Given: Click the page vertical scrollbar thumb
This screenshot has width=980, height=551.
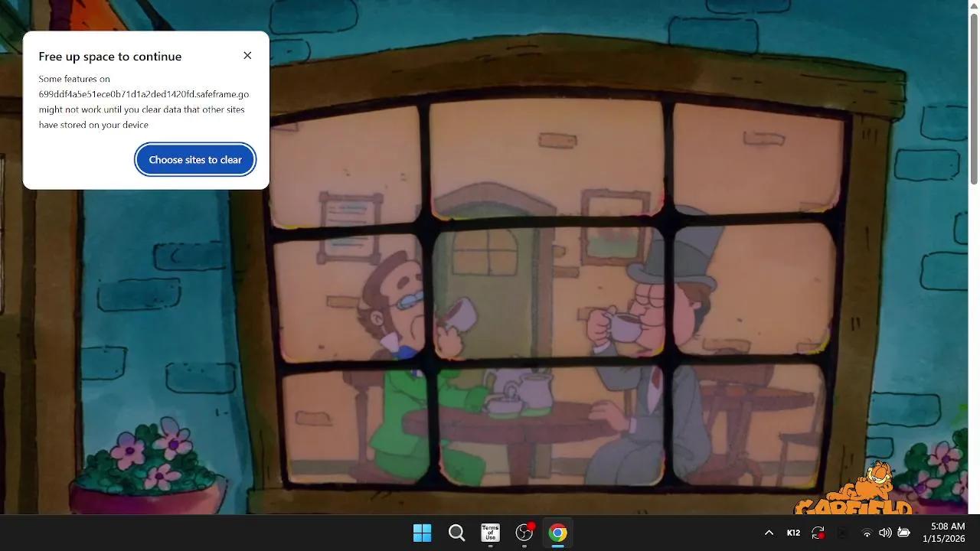Looking at the screenshot, I should coord(974,97).
